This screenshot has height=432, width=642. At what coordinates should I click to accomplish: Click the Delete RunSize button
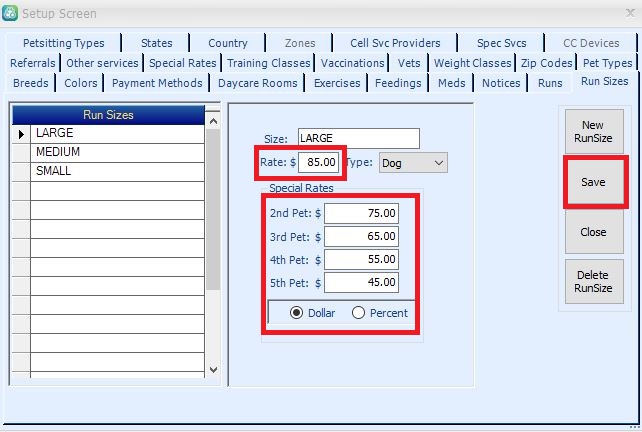click(593, 281)
